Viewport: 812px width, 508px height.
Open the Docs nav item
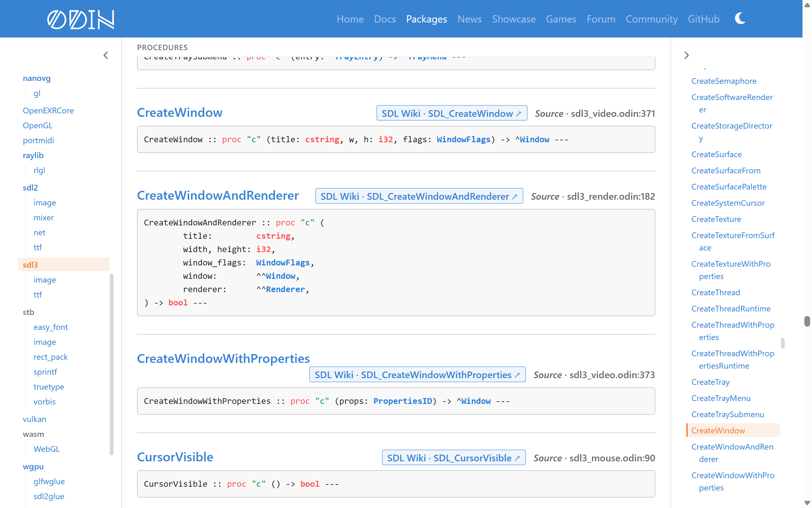[x=385, y=19]
